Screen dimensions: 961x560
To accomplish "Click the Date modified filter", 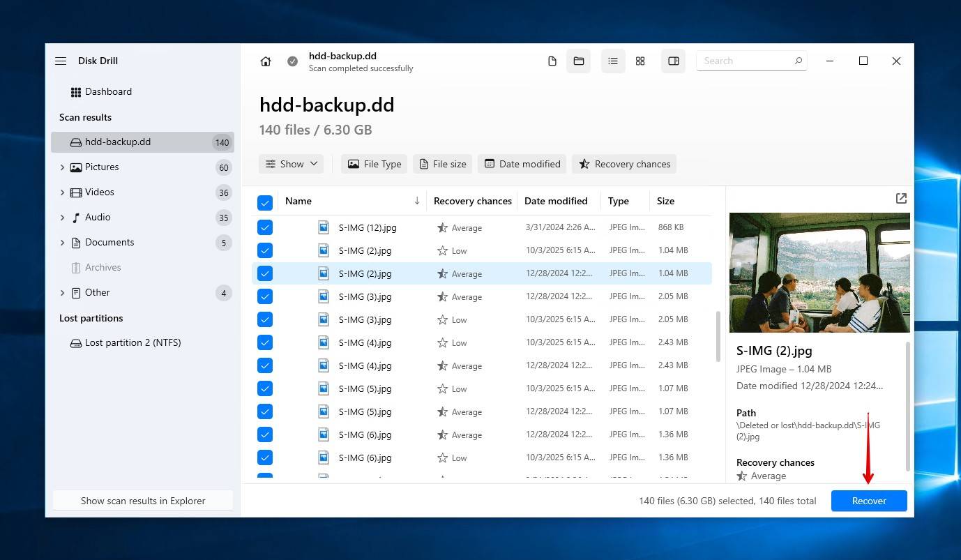I will [x=522, y=163].
